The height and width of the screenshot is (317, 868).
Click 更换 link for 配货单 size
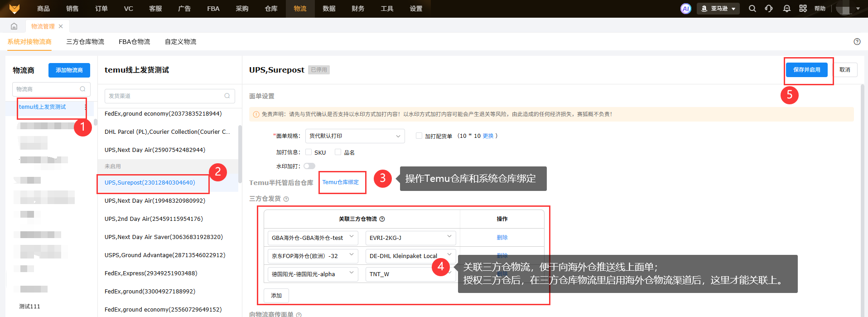pos(488,136)
